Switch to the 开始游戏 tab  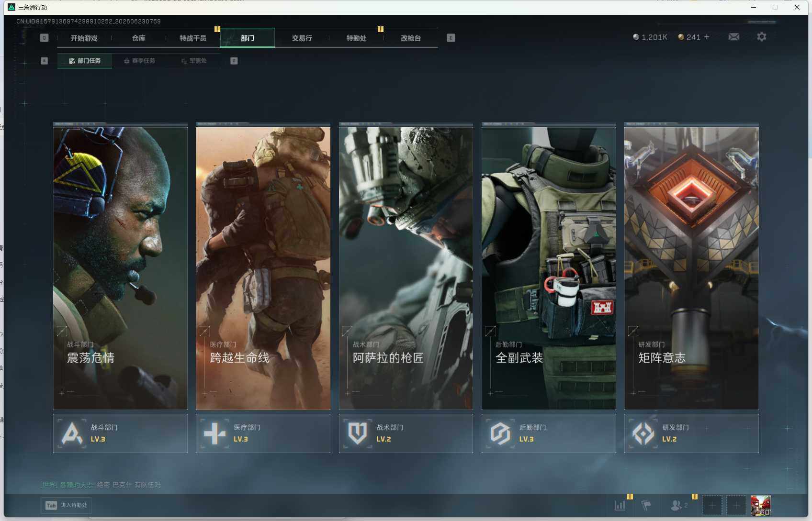[84, 38]
